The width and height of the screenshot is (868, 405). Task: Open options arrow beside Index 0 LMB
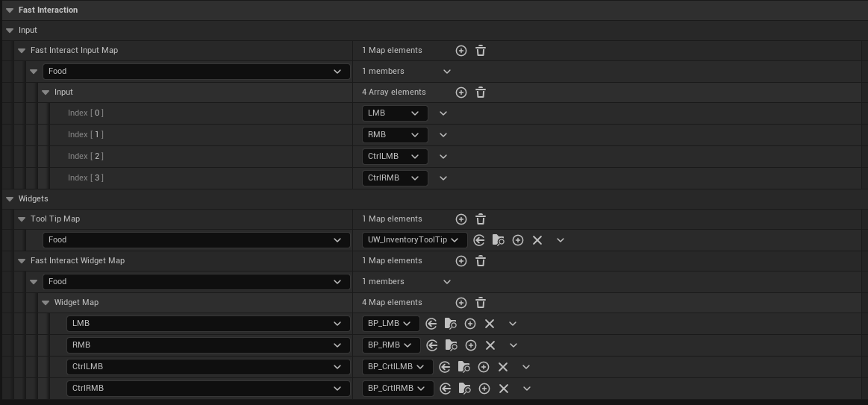point(443,113)
